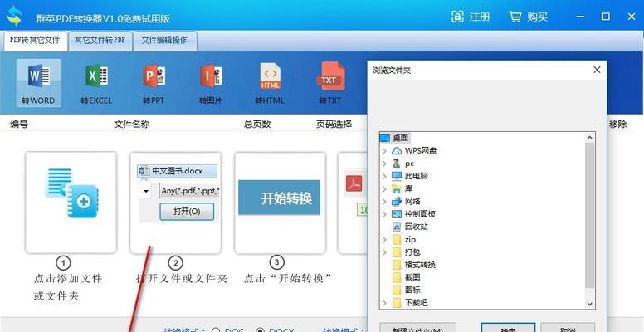This screenshot has width=644, height=332.
Task: Choose the 转PPT conversion icon
Action: [x=154, y=83]
